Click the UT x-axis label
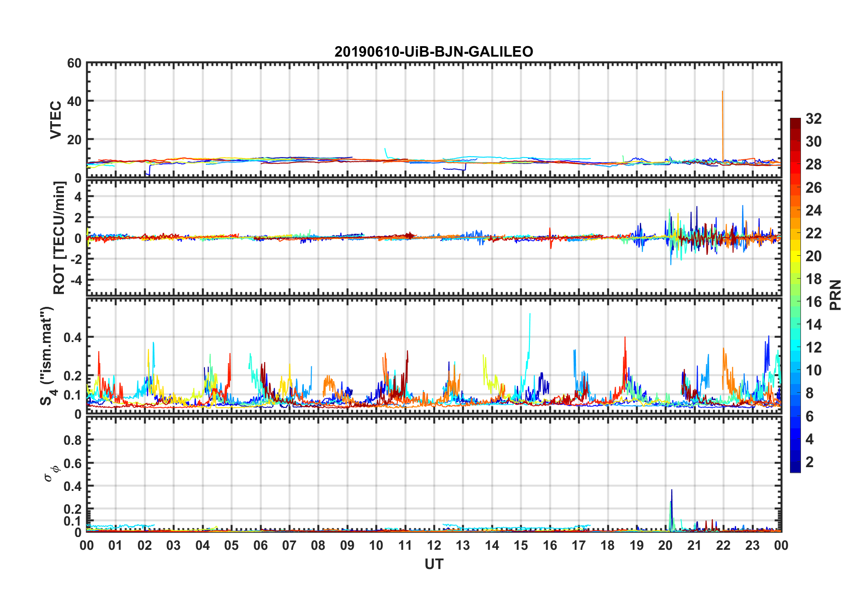The image size is (868, 590). point(434,564)
